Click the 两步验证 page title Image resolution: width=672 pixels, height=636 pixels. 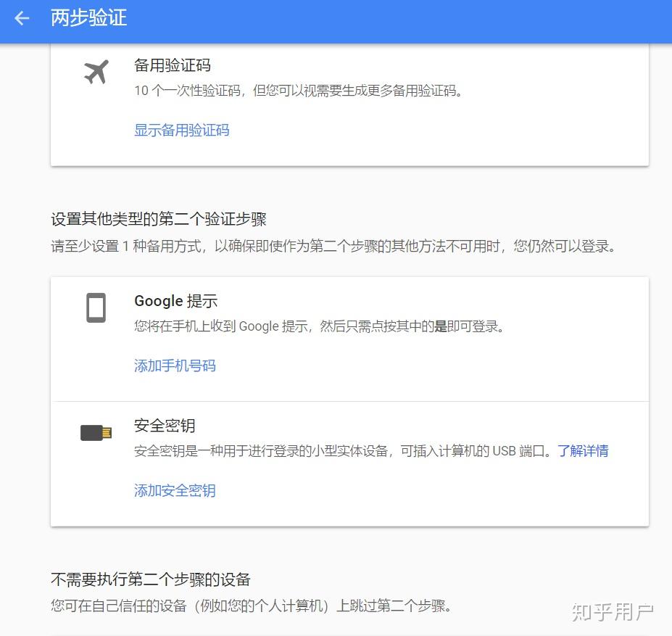pos(88,18)
